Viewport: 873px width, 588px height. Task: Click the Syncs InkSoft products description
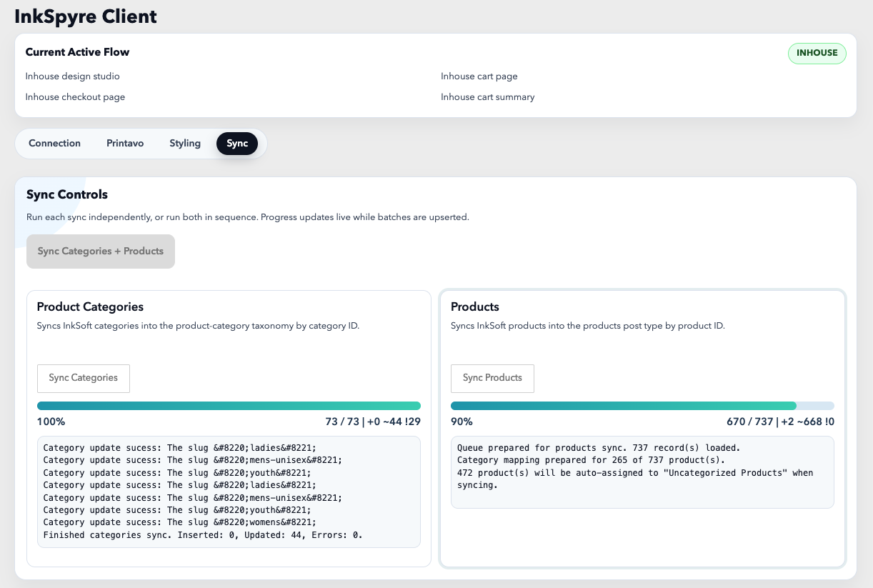pyautogui.click(x=588, y=326)
